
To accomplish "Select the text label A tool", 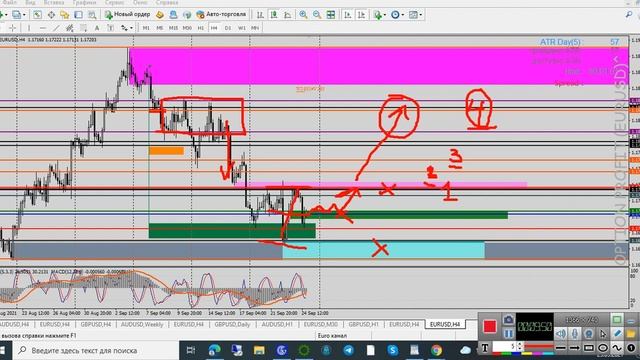I will click(x=97, y=28).
